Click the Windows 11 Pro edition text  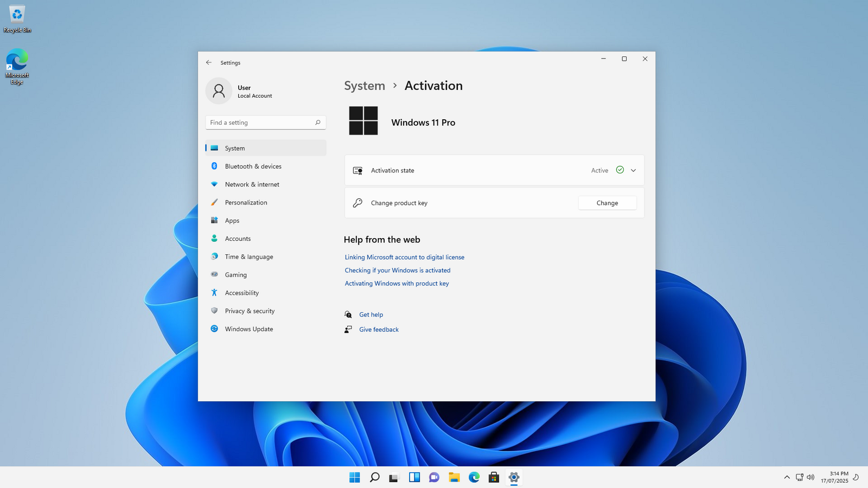tap(423, 123)
